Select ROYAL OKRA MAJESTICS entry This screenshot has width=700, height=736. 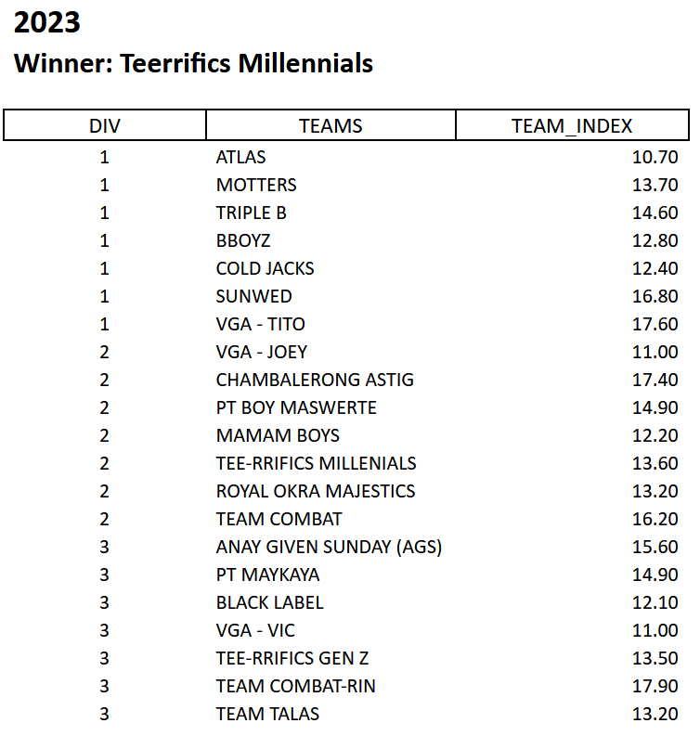[x=316, y=491]
